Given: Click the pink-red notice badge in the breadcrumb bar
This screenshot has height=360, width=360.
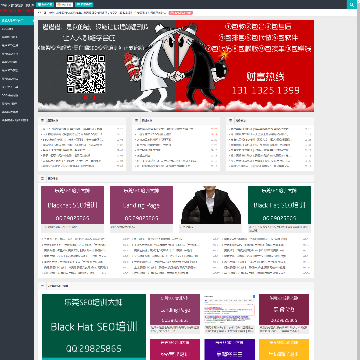Looking at the screenshot, I should click(x=181, y=13).
